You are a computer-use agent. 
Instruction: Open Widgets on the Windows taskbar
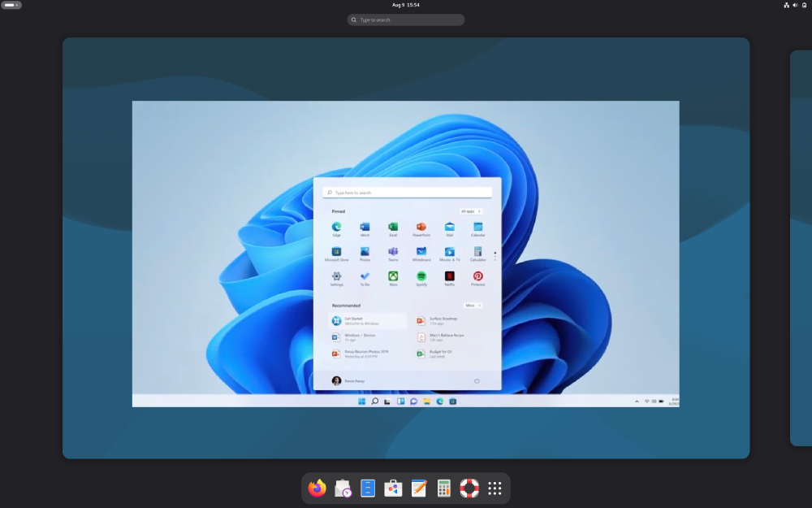[x=400, y=402]
